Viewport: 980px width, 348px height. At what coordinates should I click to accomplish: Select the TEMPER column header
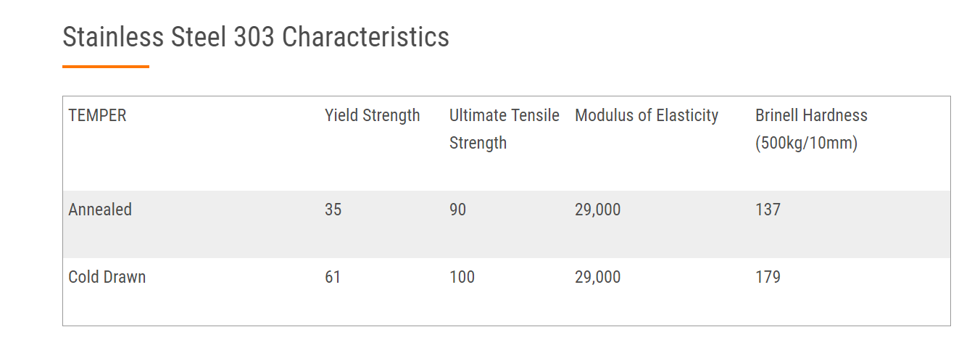97,116
